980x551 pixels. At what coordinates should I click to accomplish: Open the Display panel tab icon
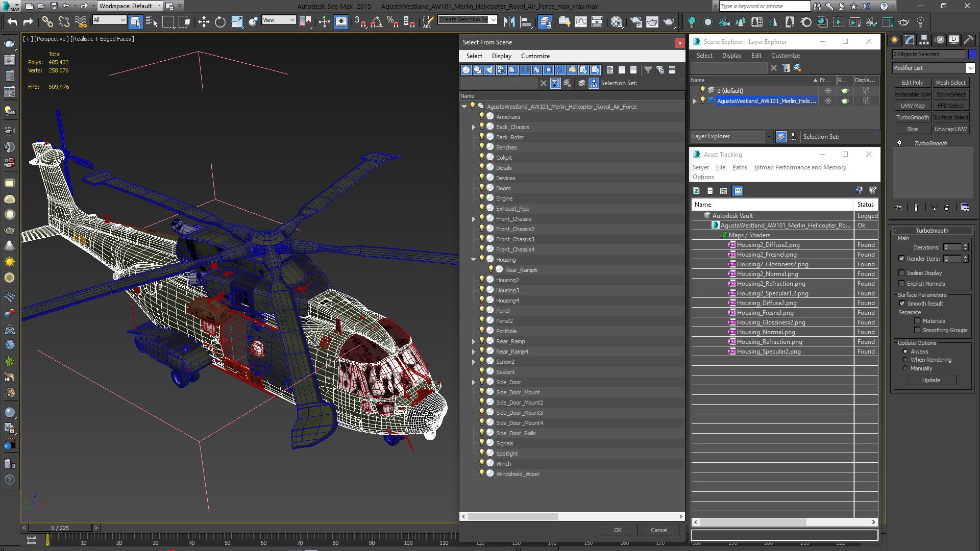click(x=953, y=40)
